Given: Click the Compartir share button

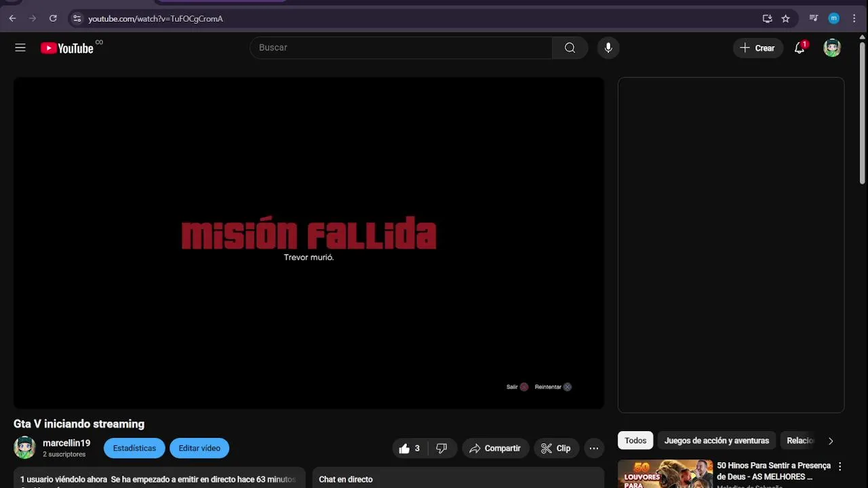Looking at the screenshot, I should (x=495, y=448).
